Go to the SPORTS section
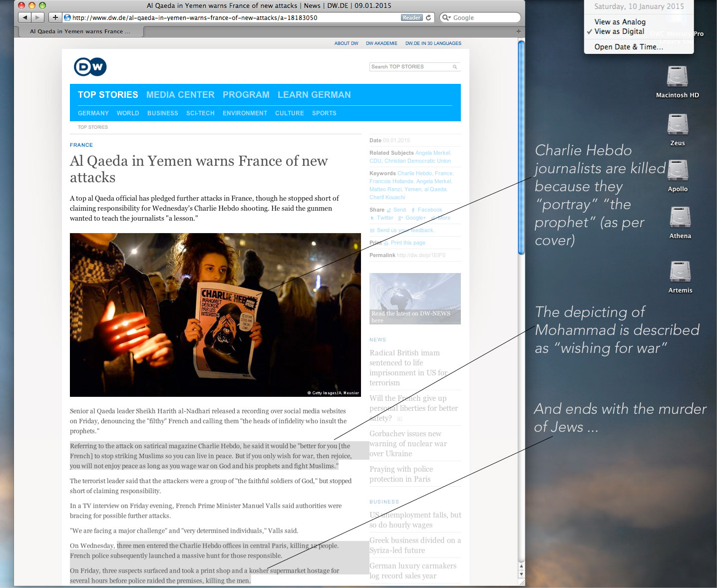 [x=324, y=113]
